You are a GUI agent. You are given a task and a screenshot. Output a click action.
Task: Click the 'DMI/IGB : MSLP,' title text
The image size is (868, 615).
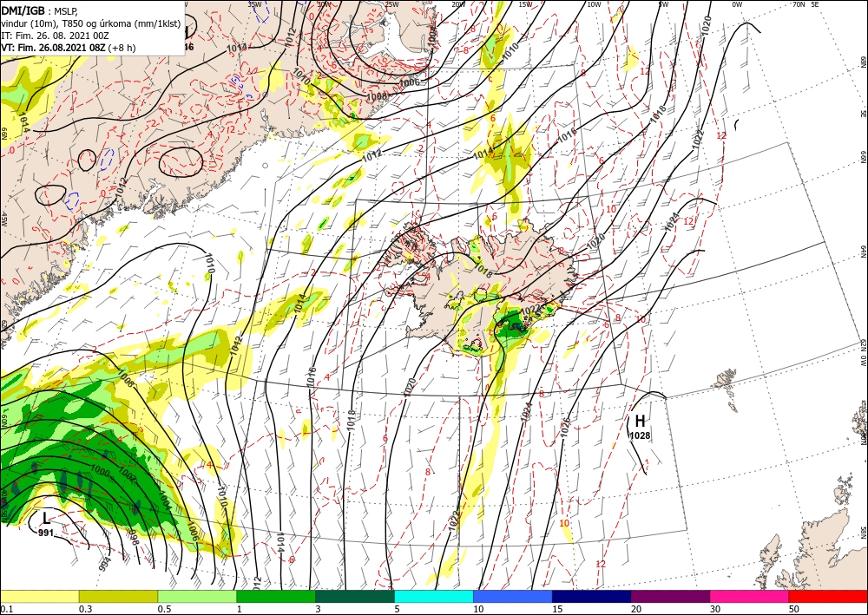38,10
